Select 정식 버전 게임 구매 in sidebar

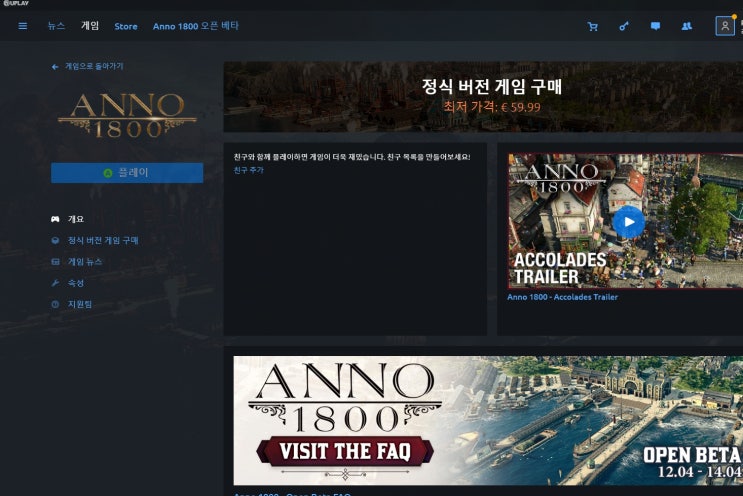tap(103, 240)
